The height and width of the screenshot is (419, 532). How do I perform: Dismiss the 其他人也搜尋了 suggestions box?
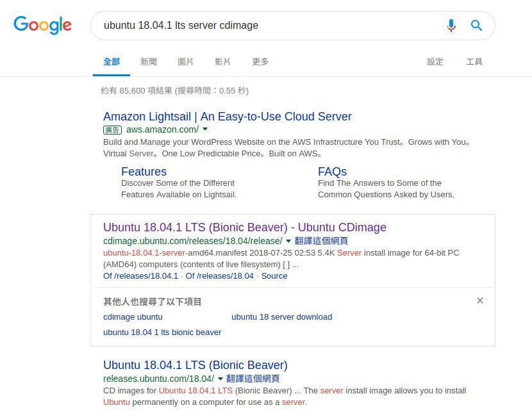click(479, 300)
